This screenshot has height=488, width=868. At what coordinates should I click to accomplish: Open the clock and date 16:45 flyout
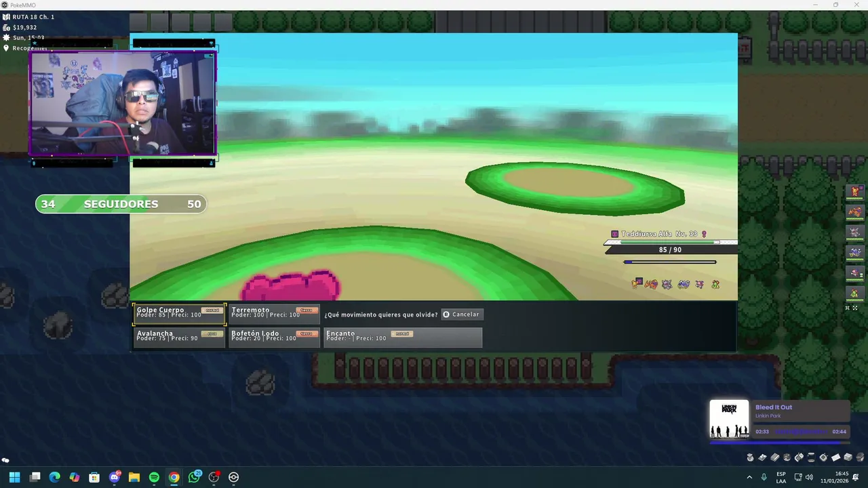pyautogui.click(x=833, y=477)
